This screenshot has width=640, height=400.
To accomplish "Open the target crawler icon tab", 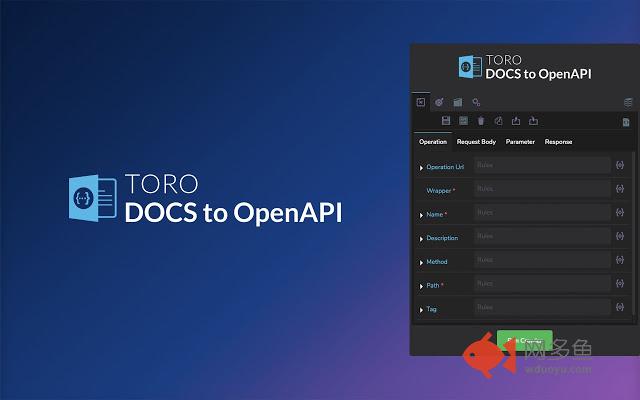I will pyautogui.click(x=439, y=102).
